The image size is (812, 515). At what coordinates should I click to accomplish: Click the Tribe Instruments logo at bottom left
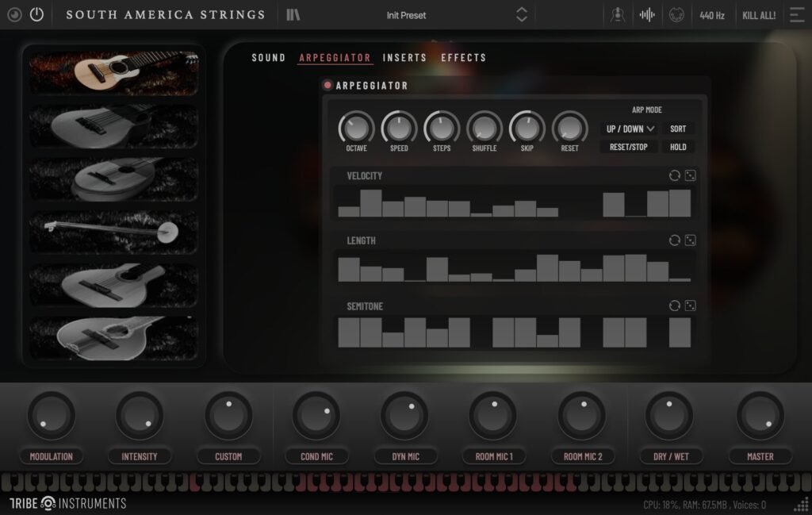68,503
